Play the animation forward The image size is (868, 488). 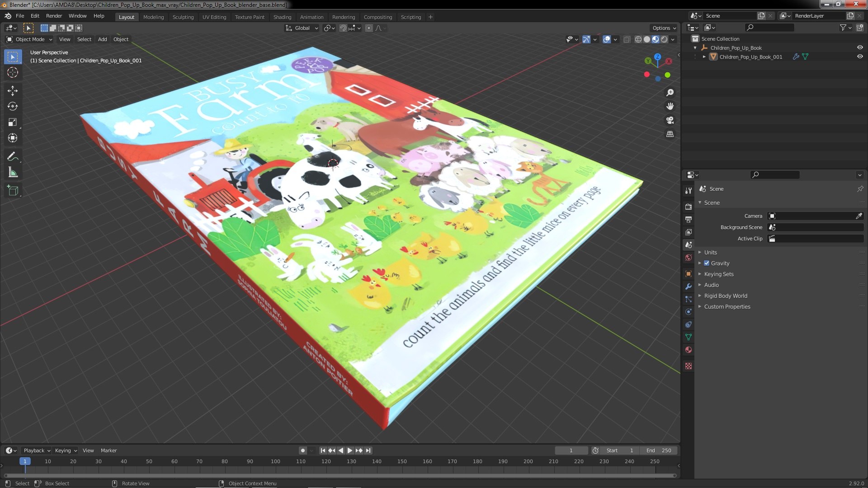coord(349,450)
